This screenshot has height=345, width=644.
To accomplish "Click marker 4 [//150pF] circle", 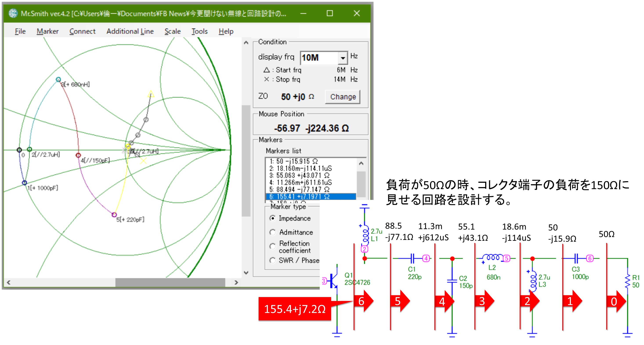I will [78, 155].
